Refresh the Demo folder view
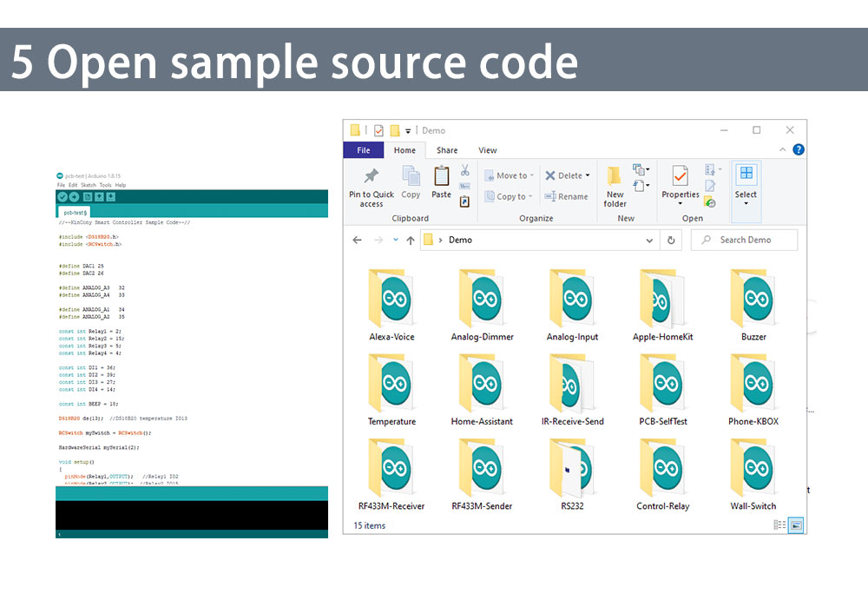868x600 pixels. [x=670, y=241]
